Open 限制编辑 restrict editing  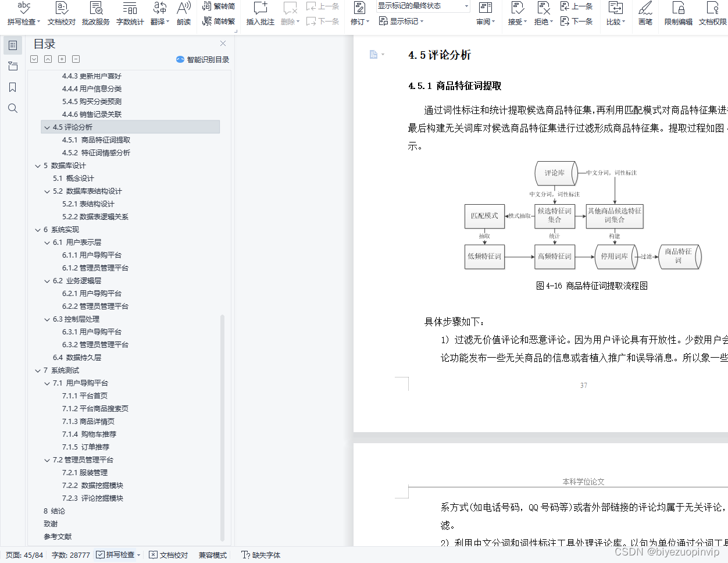point(679,14)
